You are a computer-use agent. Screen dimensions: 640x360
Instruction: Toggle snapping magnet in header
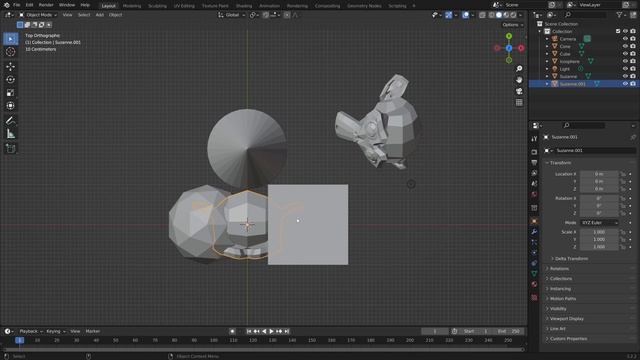[266, 15]
